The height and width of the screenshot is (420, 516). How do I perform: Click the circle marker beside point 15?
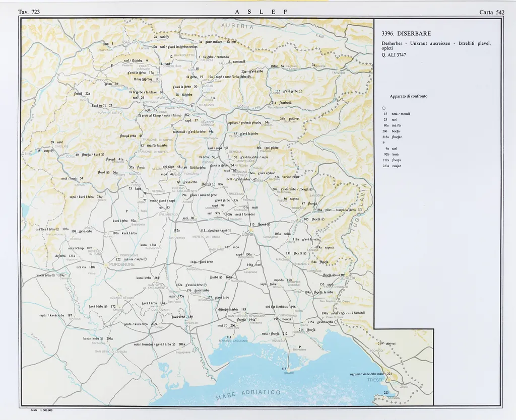(x=300, y=91)
